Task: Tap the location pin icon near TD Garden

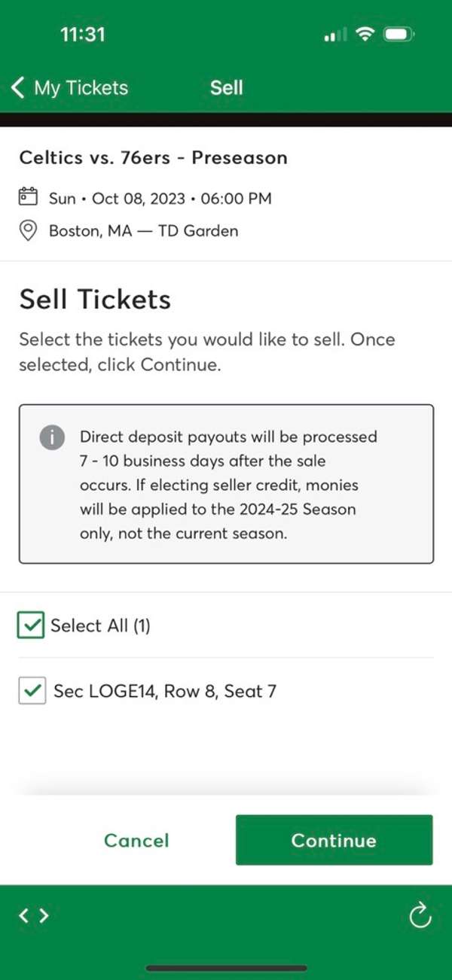Action: click(x=28, y=230)
